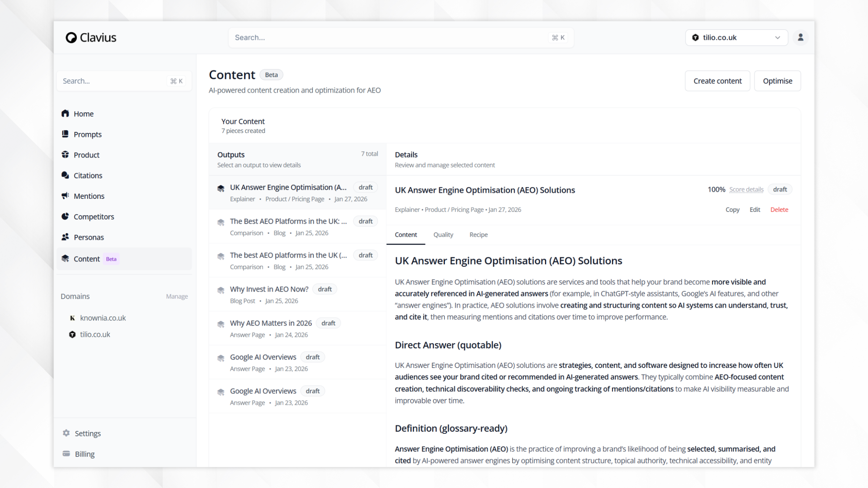Click the Home house icon in sidebar
Screen dimensions: 868x488
pyautogui.click(x=65, y=114)
